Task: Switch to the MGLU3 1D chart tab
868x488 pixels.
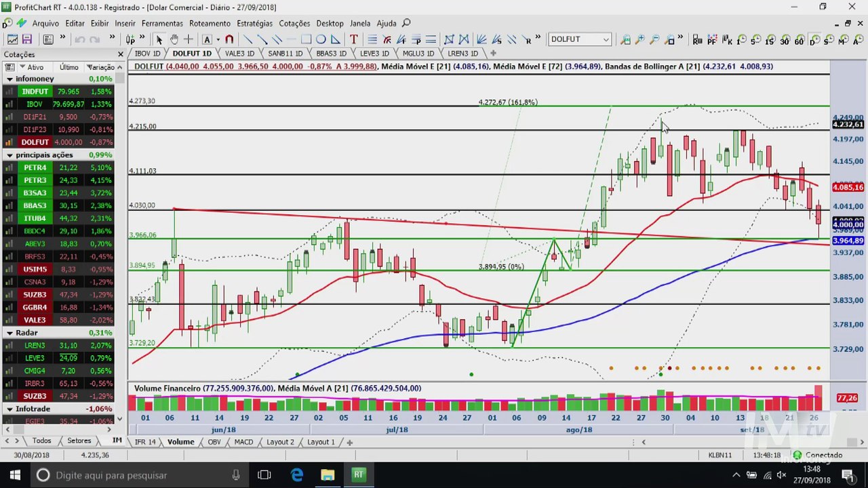Action: (418, 54)
